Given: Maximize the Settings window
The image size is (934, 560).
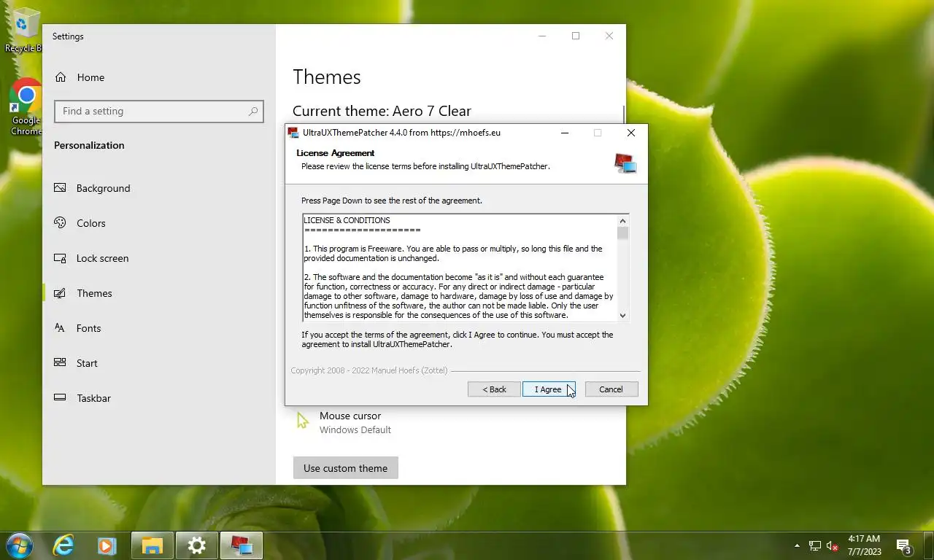Looking at the screenshot, I should coord(576,36).
